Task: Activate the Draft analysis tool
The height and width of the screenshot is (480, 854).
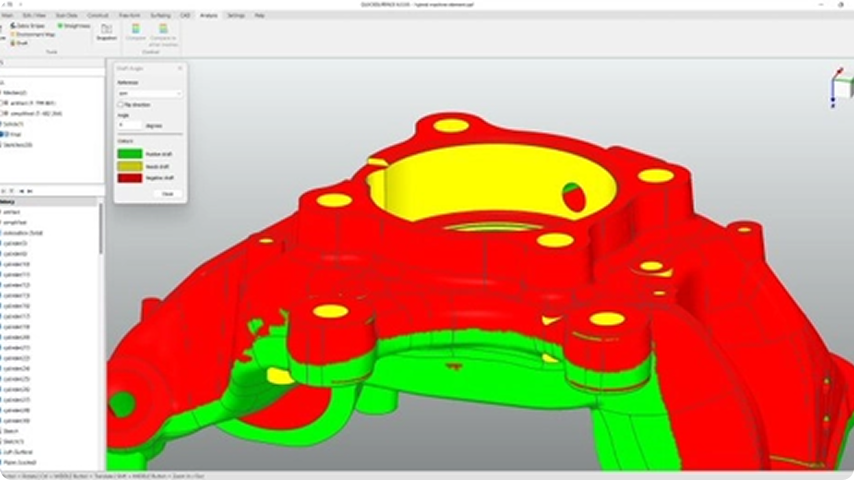Action: [x=13, y=43]
